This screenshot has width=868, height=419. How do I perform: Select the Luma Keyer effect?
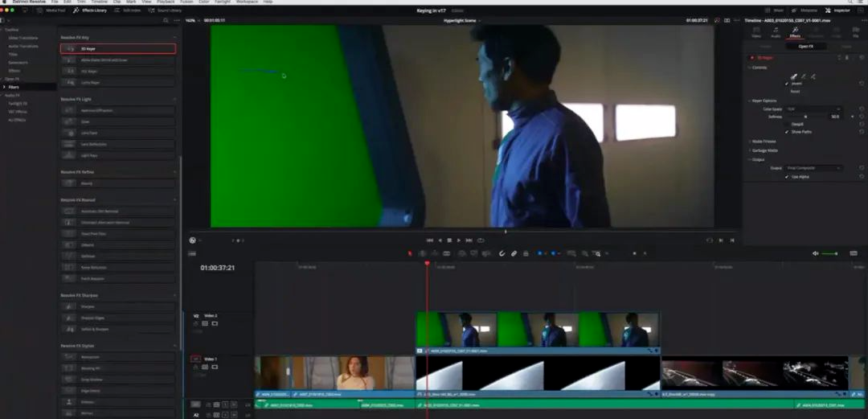[118, 83]
